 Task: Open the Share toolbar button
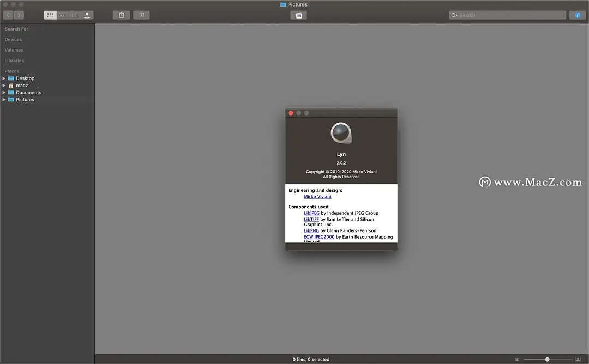click(121, 15)
